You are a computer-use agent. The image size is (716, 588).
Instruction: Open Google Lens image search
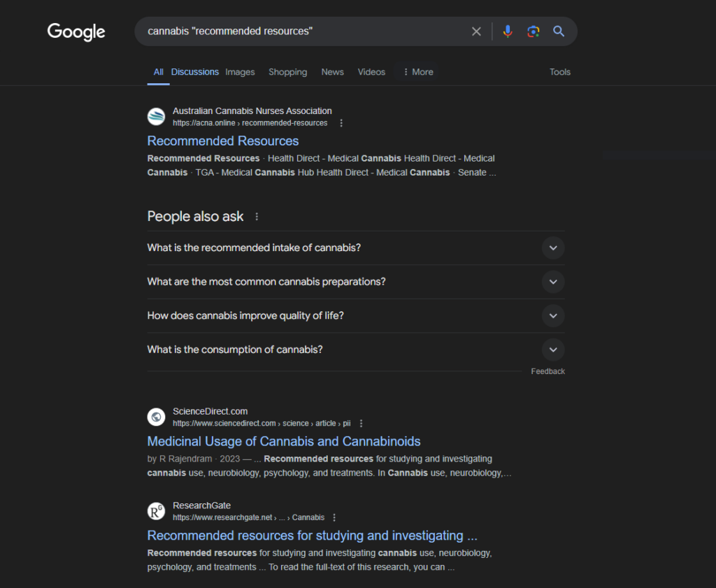click(x=533, y=31)
